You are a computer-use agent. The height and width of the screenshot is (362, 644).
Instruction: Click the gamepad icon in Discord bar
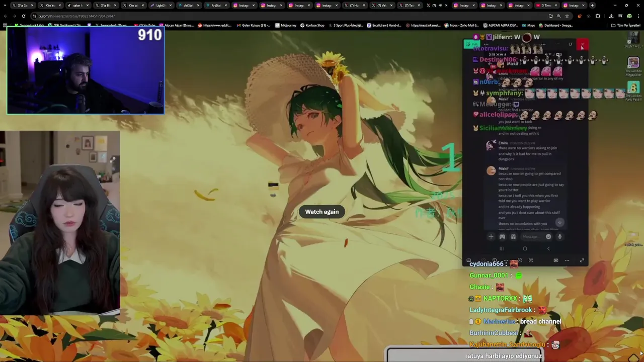(x=502, y=237)
